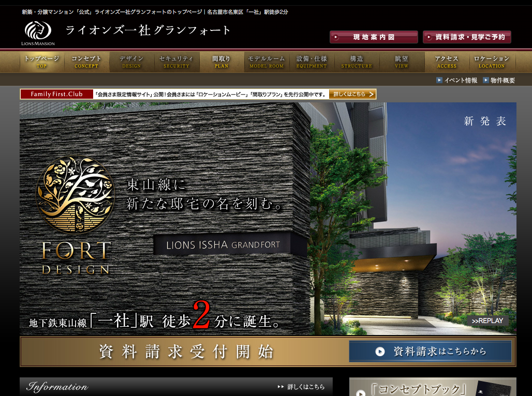Open the 間取り PLAN tab
This screenshot has height=396, width=532.
221,62
